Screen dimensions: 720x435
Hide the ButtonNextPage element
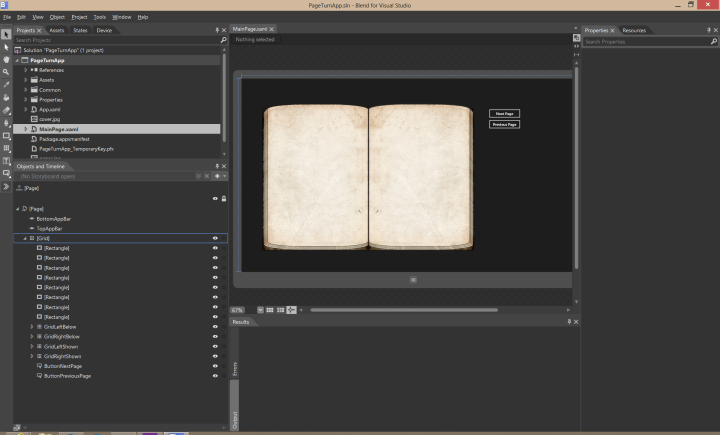coord(215,366)
